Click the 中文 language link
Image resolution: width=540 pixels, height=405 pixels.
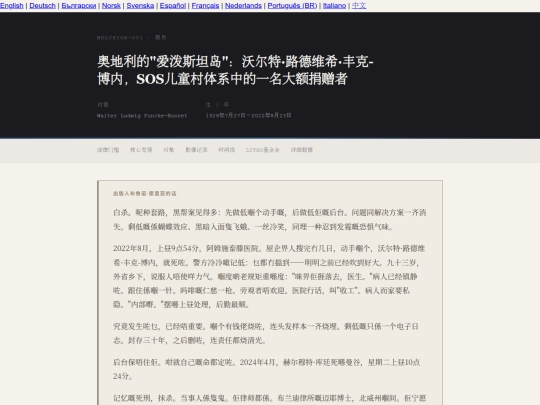coord(359,6)
